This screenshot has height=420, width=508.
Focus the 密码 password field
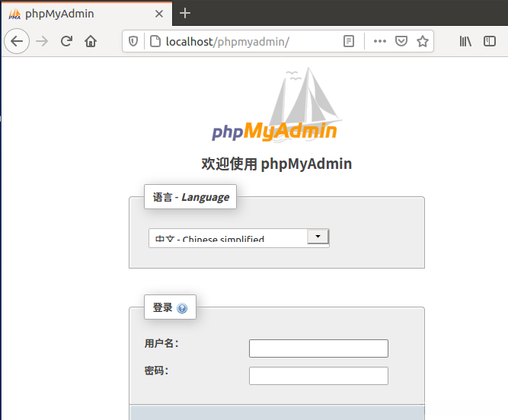[318, 376]
